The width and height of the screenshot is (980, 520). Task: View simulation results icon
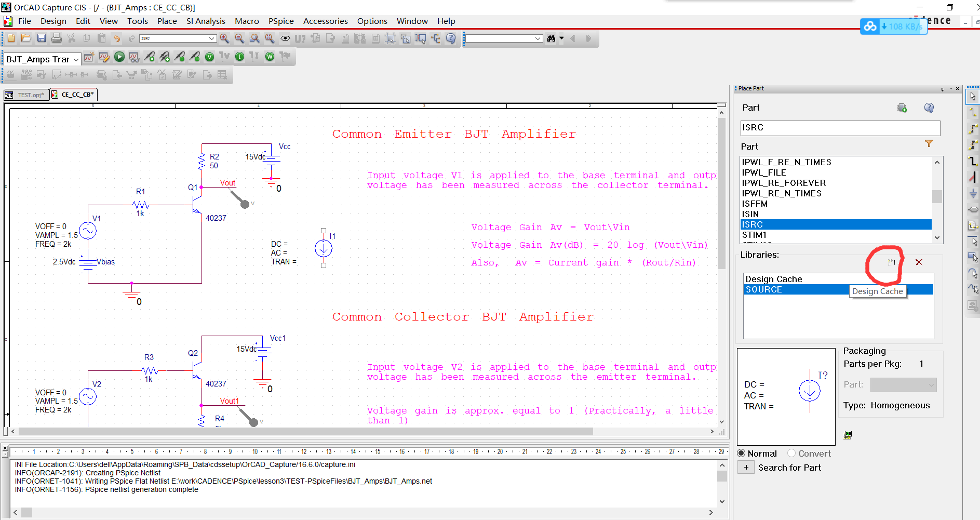pos(134,57)
